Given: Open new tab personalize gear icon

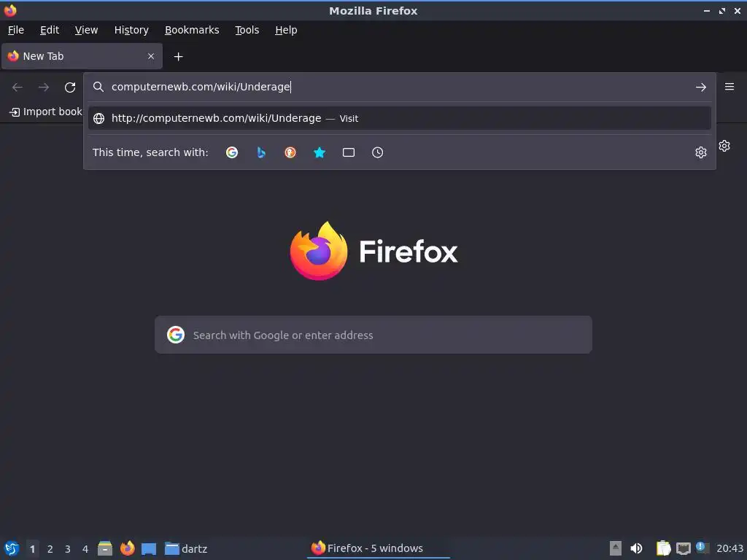Looking at the screenshot, I should click(x=724, y=146).
